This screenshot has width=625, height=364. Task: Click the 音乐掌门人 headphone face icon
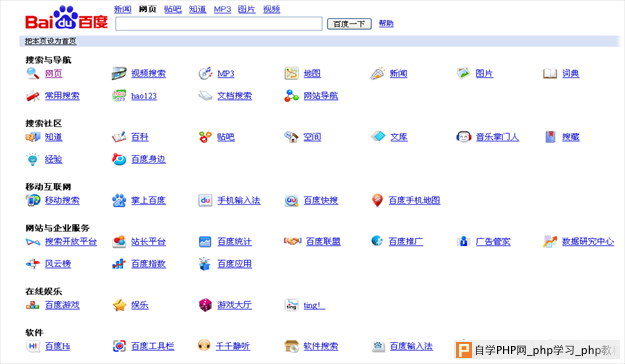pos(464,137)
